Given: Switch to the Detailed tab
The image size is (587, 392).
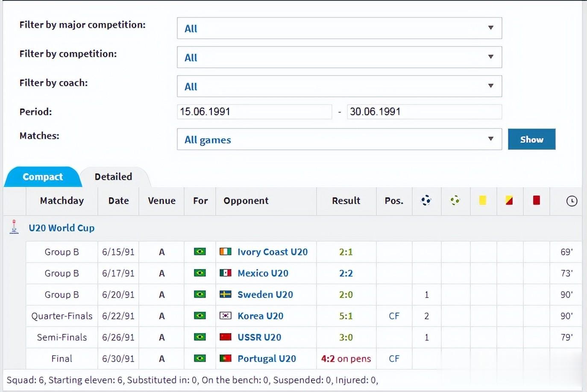Looking at the screenshot, I should [114, 177].
